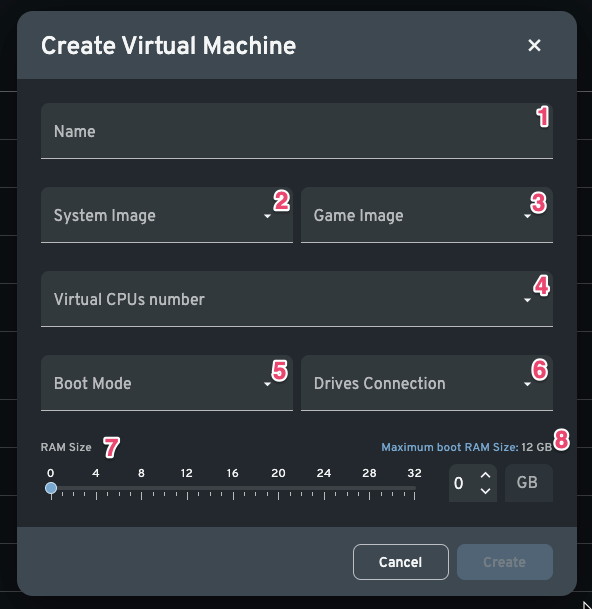This screenshot has height=609, width=592.
Task: Click the System Image dropdown arrow icon
Action: (x=267, y=216)
